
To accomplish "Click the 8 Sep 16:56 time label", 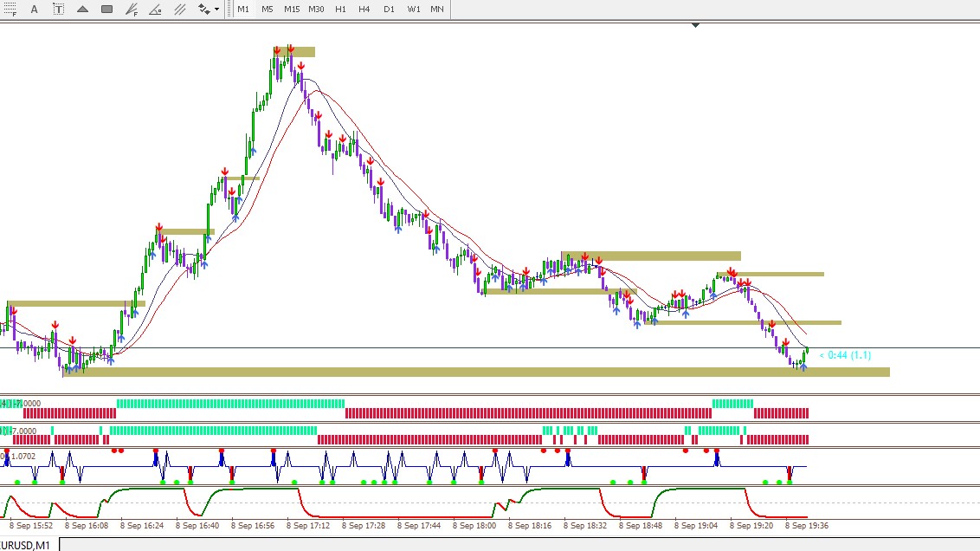I will click(253, 525).
